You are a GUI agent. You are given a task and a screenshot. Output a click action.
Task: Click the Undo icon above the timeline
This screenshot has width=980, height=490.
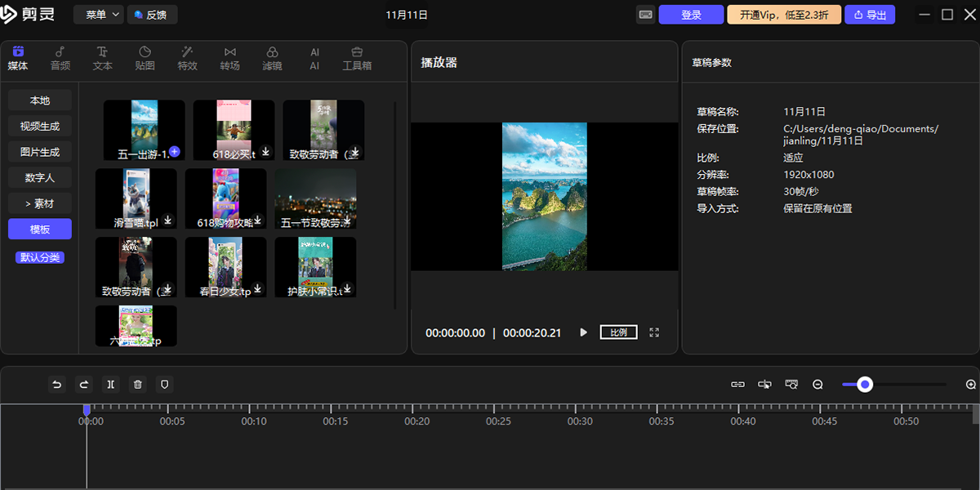(56, 384)
